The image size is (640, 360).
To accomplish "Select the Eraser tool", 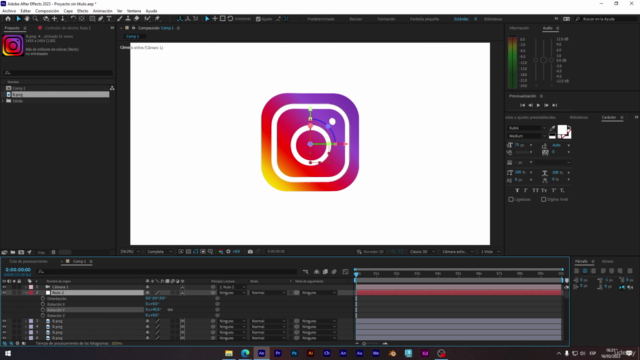I will point(136,19).
